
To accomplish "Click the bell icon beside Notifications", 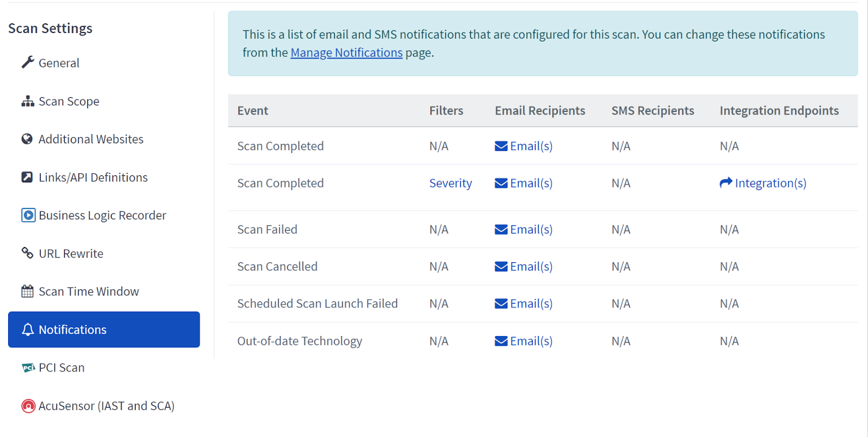I will click(x=28, y=330).
